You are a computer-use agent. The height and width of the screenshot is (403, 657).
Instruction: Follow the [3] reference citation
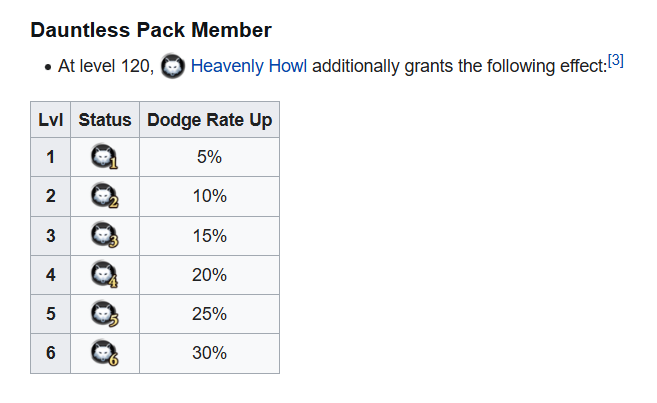click(616, 61)
